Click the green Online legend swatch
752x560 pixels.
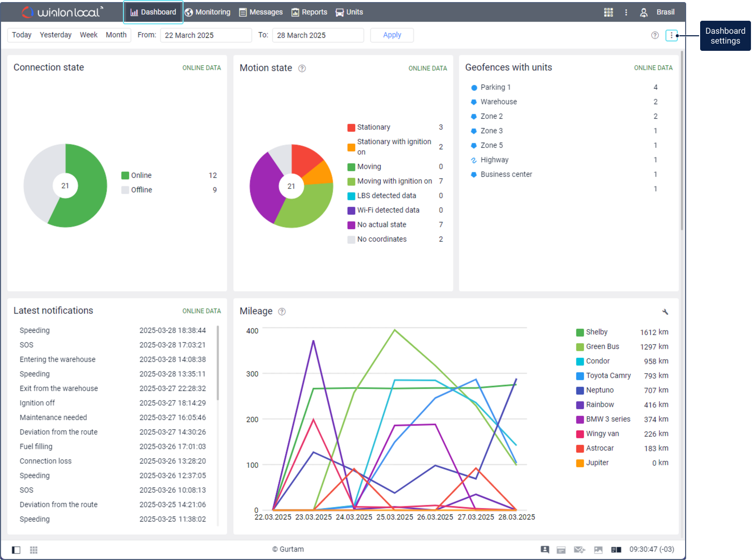point(125,175)
